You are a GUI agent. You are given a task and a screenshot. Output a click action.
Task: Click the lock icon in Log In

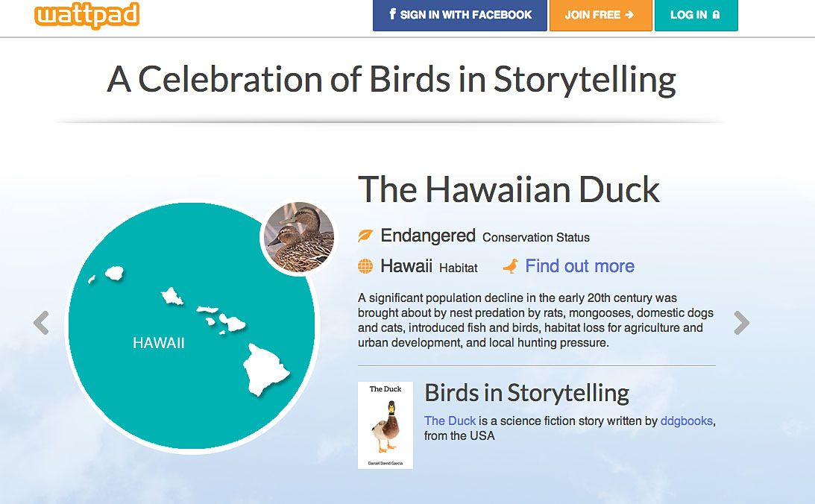(x=717, y=15)
